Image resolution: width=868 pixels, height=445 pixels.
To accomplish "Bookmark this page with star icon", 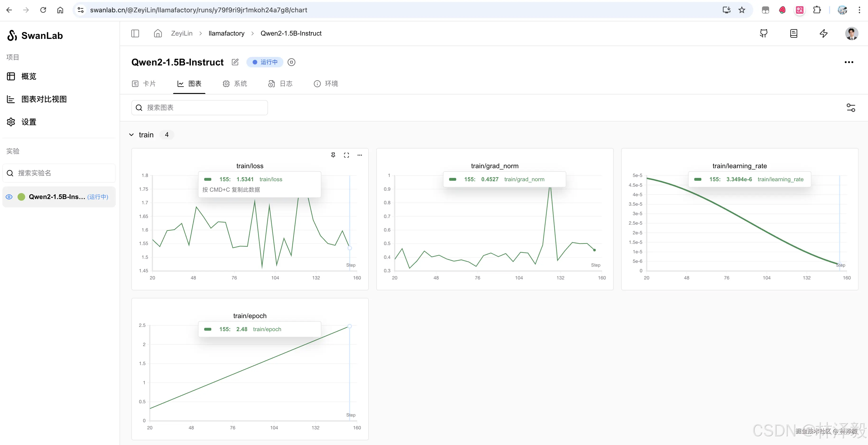I will [742, 10].
